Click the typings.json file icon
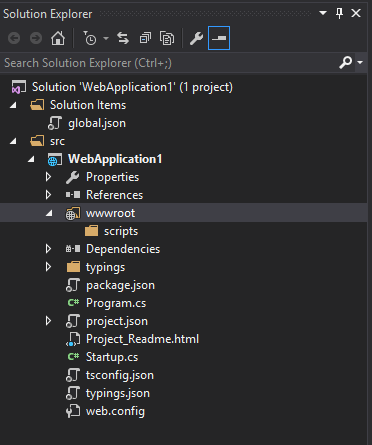Viewport: 372px width, 445px height. click(73, 393)
